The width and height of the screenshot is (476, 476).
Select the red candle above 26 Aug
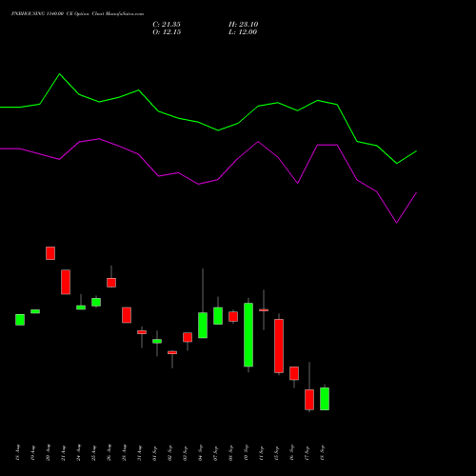click(111, 283)
